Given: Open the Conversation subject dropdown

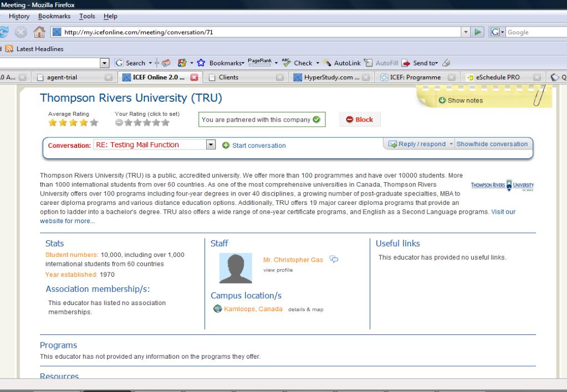Looking at the screenshot, I should 211,145.
